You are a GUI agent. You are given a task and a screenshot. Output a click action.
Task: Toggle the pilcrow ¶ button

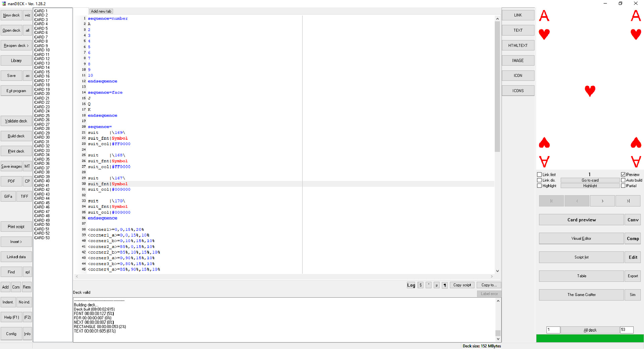[444, 285]
